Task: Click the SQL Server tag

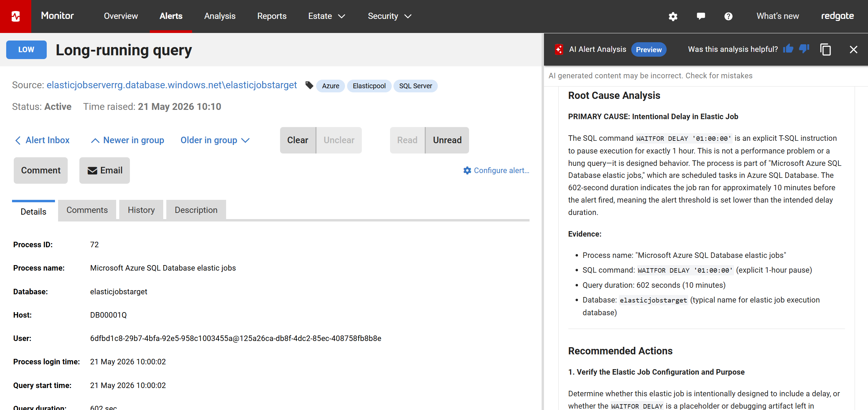Action: (415, 86)
